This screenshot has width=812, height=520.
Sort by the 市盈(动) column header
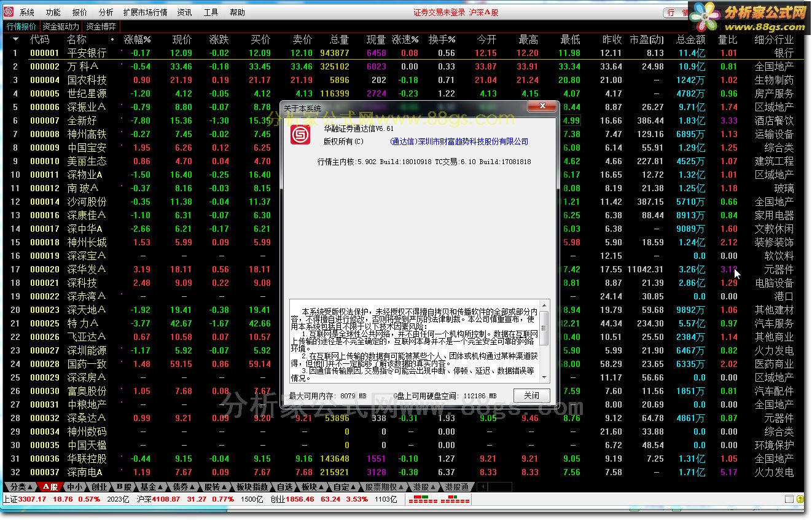pyautogui.click(x=646, y=39)
